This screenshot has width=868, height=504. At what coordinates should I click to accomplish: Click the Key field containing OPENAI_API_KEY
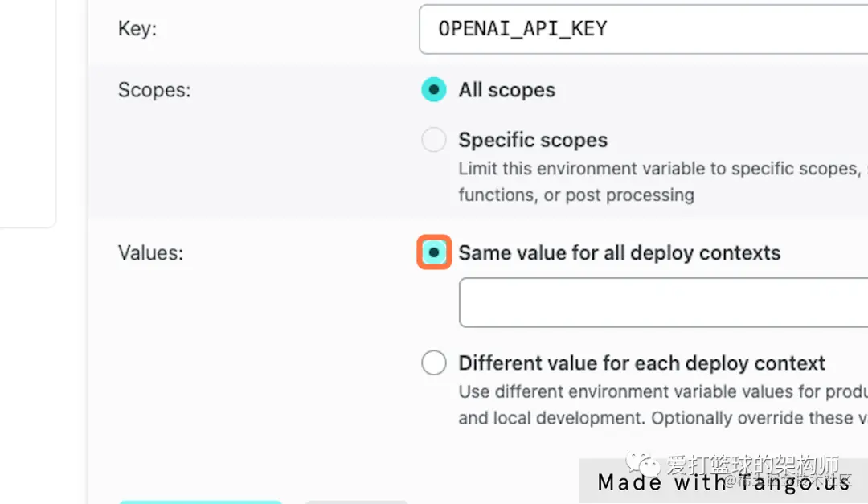tap(643, 29)
